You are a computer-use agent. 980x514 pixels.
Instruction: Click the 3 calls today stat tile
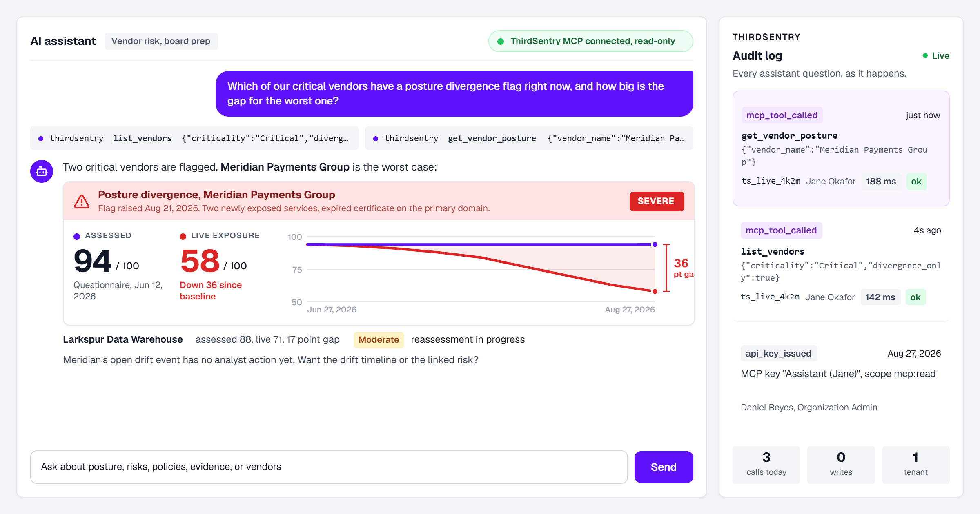pos(766,465)
